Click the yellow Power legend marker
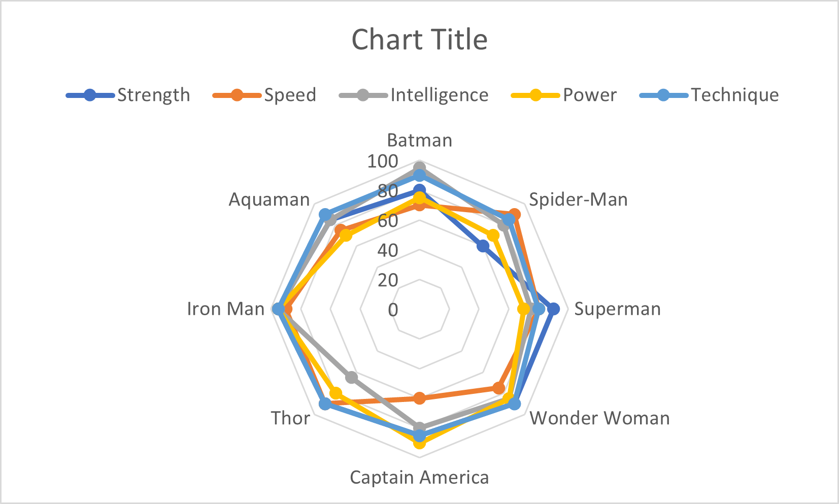839x504 pixels. click(535, 95)
